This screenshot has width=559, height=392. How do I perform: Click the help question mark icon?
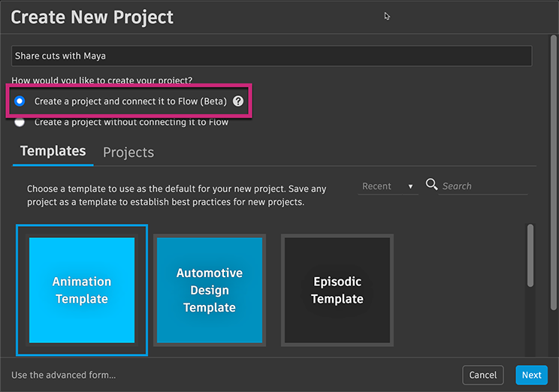pyautogui.click(x=238, y=101)
